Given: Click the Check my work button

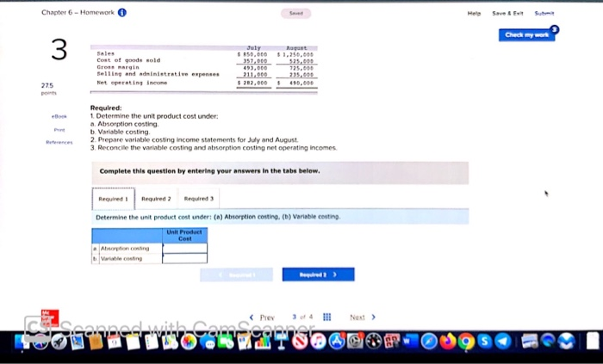Looking at the screenshot, I should coord(526,35).
